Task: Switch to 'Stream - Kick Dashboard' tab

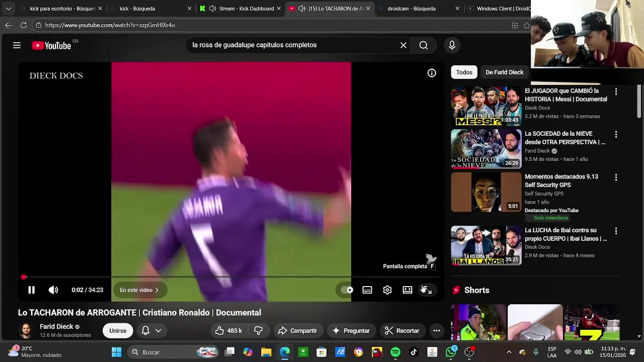Action: (240, 9)
